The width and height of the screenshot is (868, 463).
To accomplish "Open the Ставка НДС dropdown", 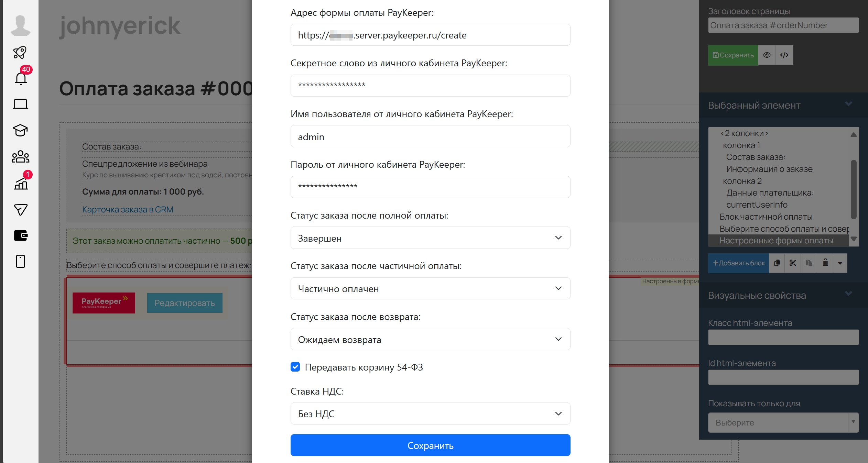I will point(430,414).
